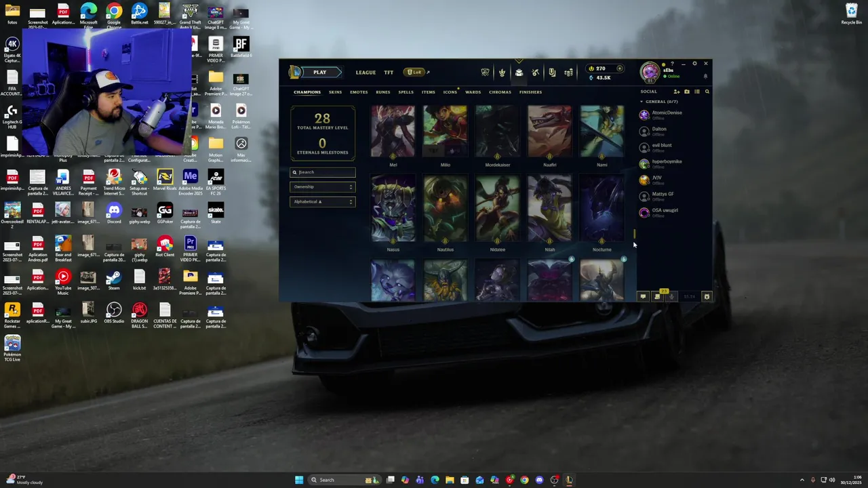
Task: Switch to the Items tab
Action: (428, 92)
